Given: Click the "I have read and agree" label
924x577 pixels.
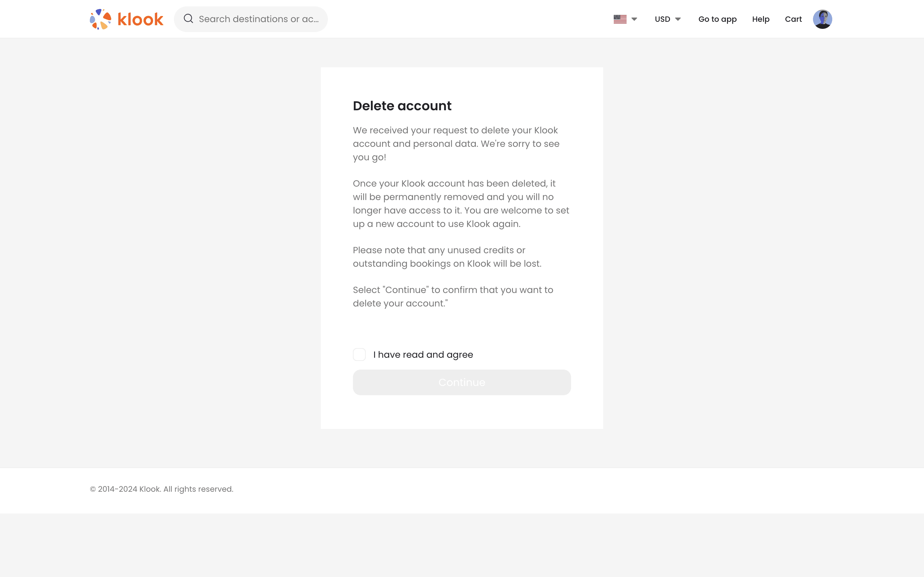Looking at the screenshot, I should 423,355.
